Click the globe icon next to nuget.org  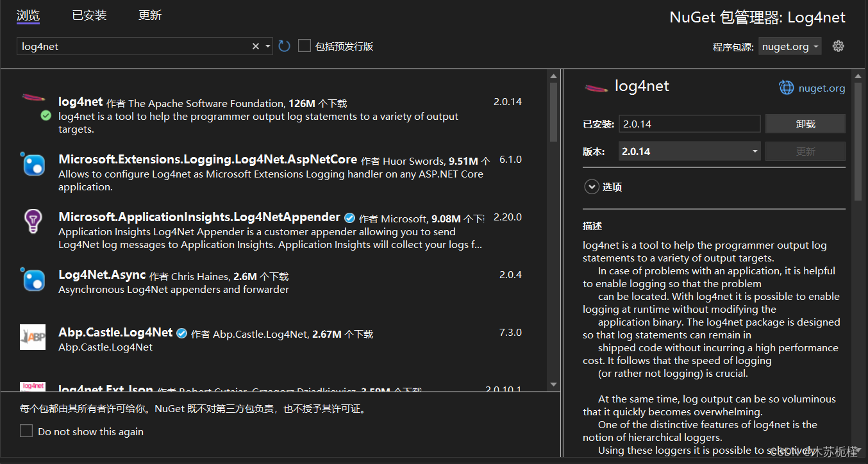pos(786,88)
